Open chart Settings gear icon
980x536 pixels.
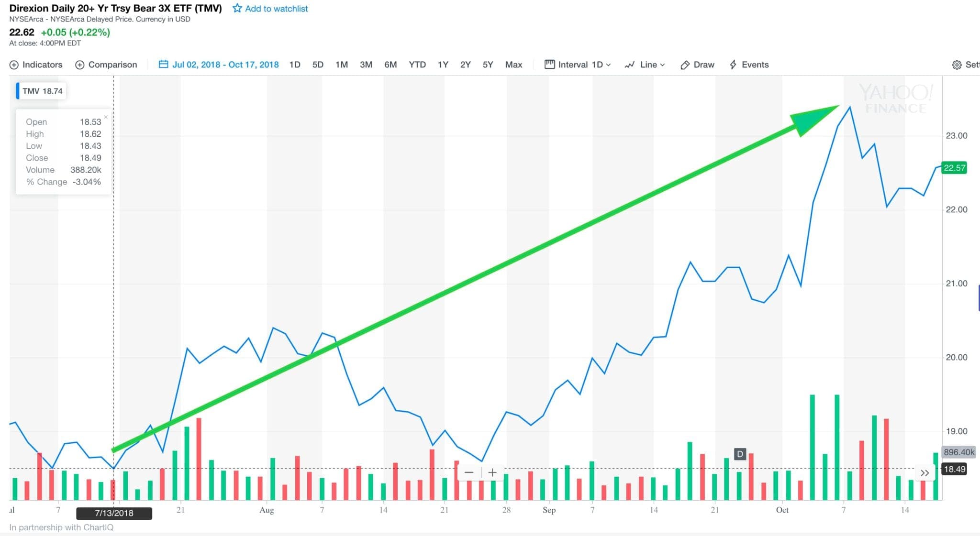click(x=957, y=65)
